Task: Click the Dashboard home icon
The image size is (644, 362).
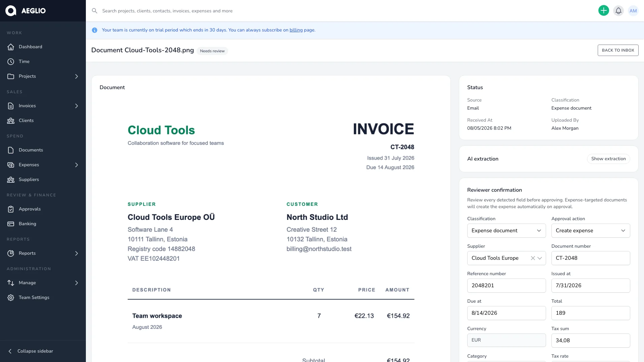Action: click(x=11, y=47)
